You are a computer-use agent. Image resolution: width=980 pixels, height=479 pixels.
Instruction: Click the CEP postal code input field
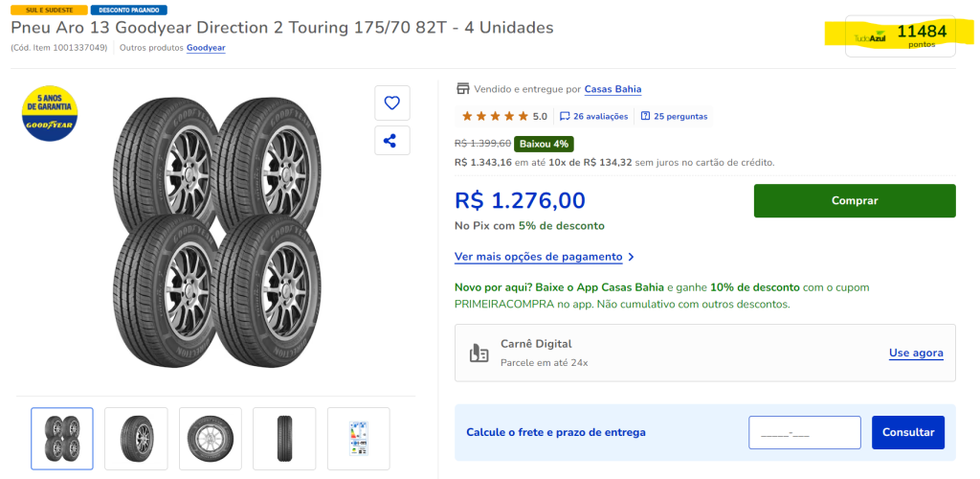point(805,432)
